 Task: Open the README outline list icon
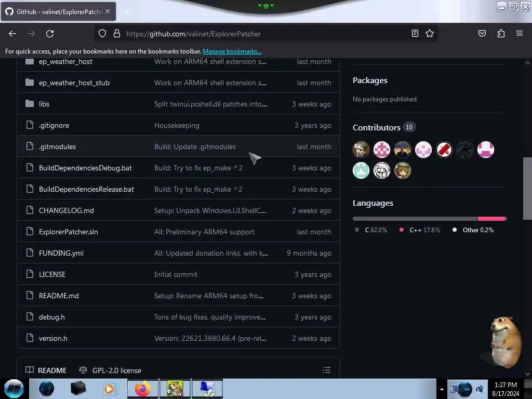(x=326, y=370)
